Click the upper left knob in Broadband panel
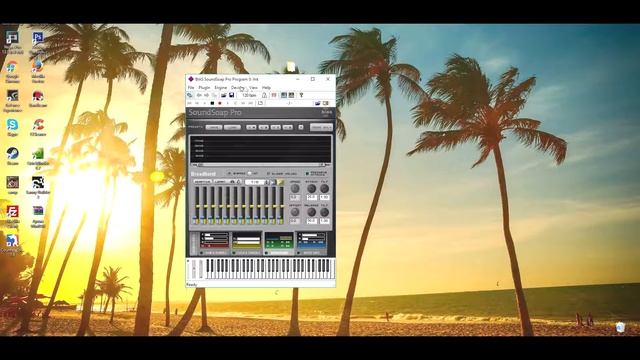 tap(295, 189)
